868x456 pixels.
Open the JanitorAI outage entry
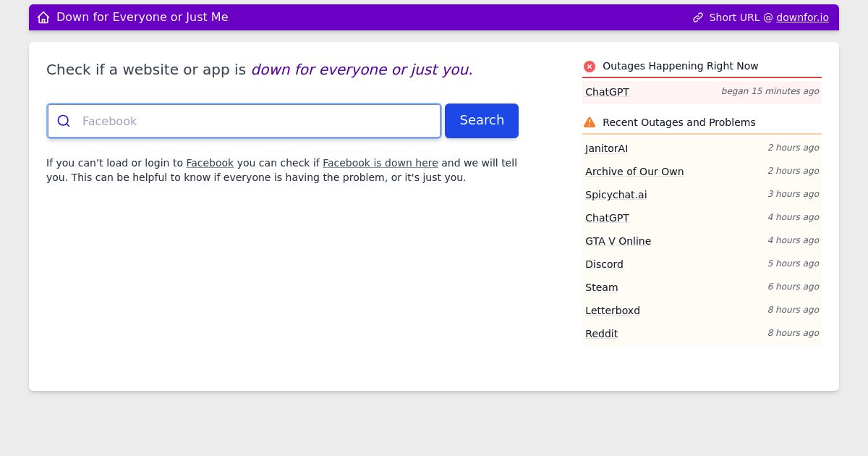[606, 148]
